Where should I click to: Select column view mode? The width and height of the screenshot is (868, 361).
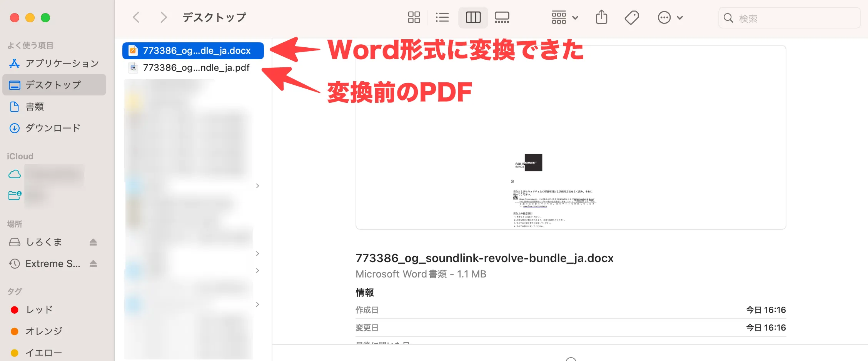pos(473,17)
